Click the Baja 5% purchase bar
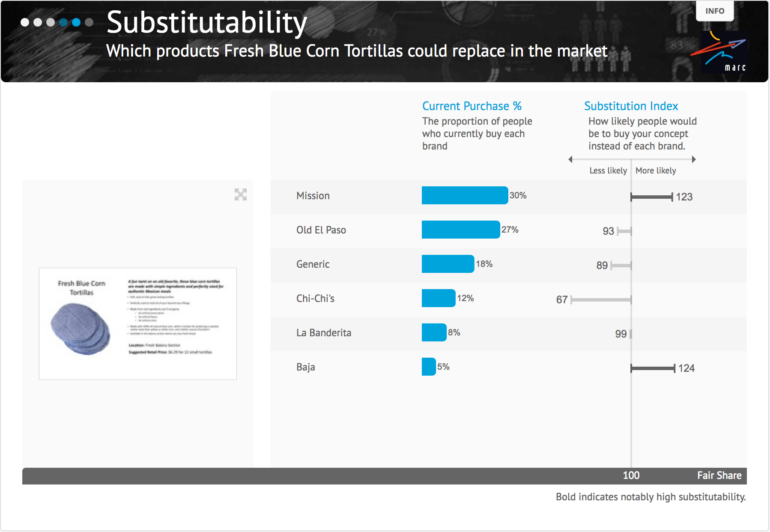Viewport: 770px width, 532px height. point(429,367)
